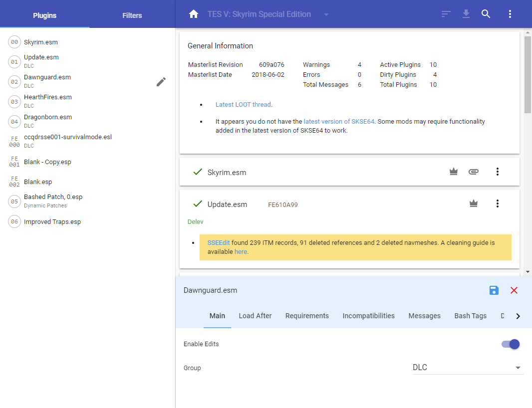Open the Latest LOOT thread link

point(243,105)
